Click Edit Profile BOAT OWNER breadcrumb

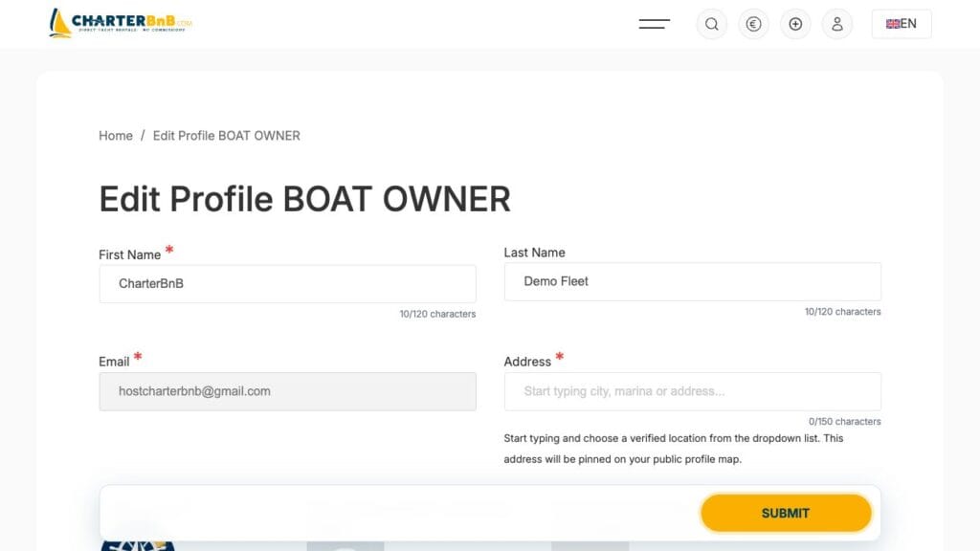[226, 136]
